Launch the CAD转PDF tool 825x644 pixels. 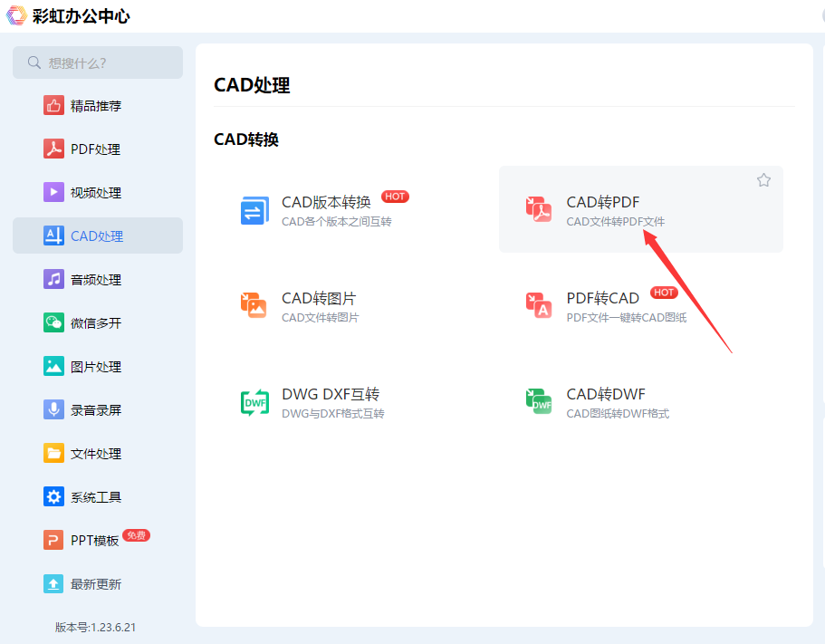coord(641,209)
